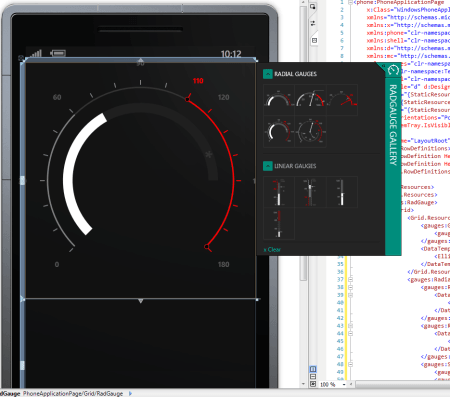Click the RadGauge Gallery gauge icon

click(393, 70)
